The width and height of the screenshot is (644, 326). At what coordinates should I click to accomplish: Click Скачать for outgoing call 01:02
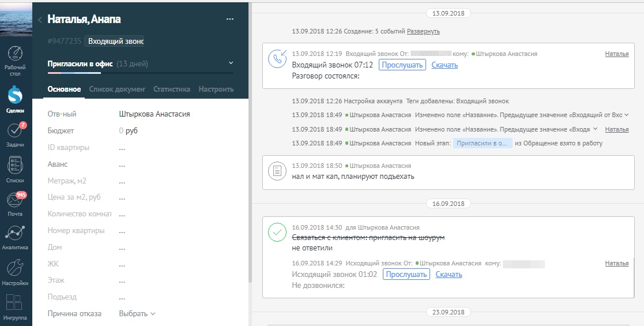449,274
